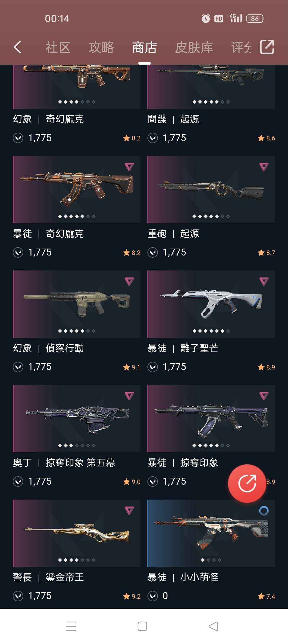The image size is (288, 644).
Task: Tap level dots under 暴徒 離子聖芒 image
Action: coord(211,331)
